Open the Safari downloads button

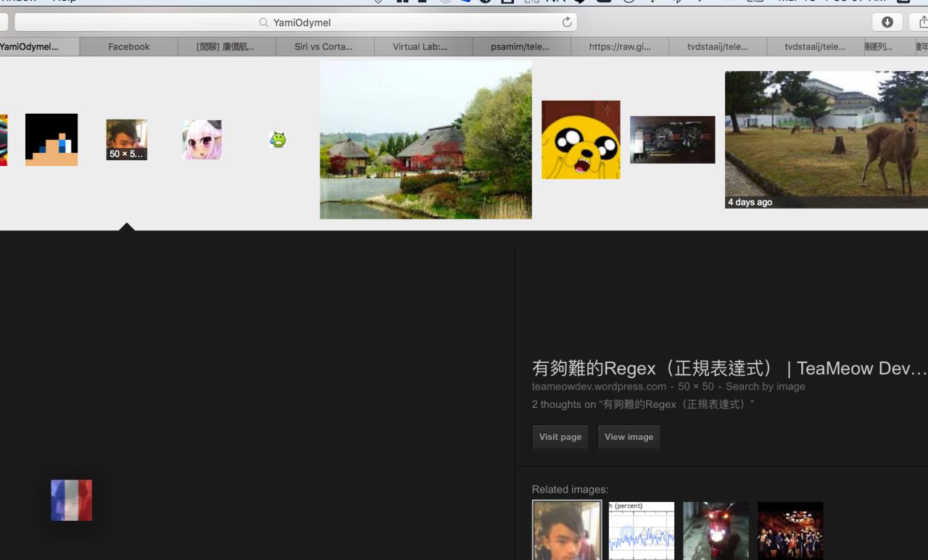coord(887,22)
